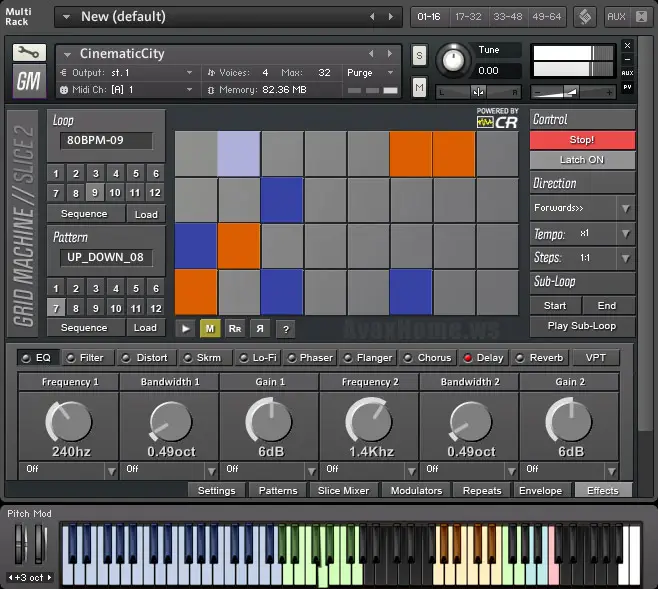
Task: Enable the Reverb effect LED
Action: [520, 358]
